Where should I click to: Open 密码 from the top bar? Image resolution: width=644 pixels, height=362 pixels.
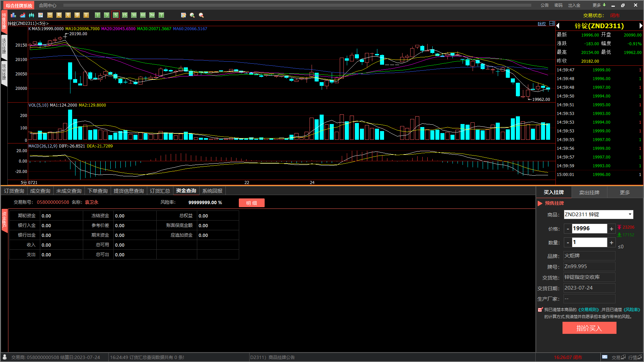pyautogui.click(x=558, y=5)
